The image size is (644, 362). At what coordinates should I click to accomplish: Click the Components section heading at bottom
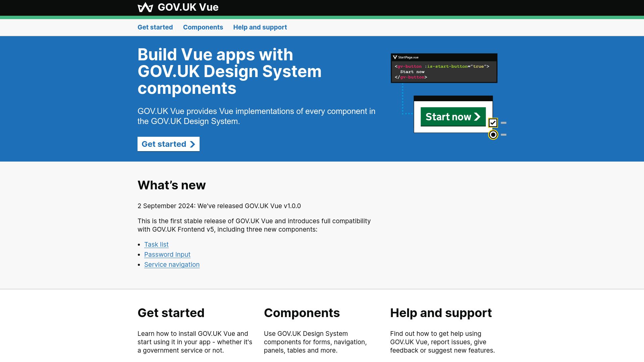click(x=302, y=313)
